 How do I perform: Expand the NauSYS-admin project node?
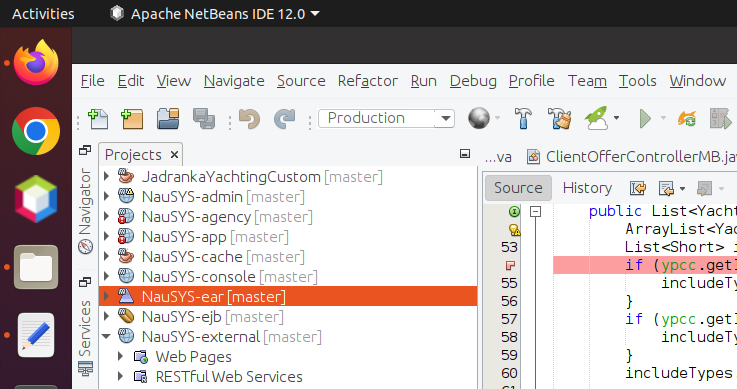click(x=107, y=196)
